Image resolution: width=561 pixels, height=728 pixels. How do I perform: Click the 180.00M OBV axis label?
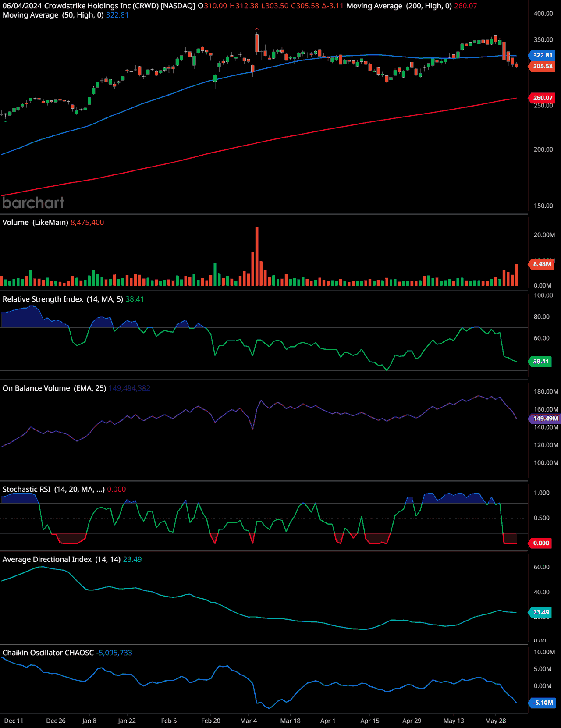point(546,391)
